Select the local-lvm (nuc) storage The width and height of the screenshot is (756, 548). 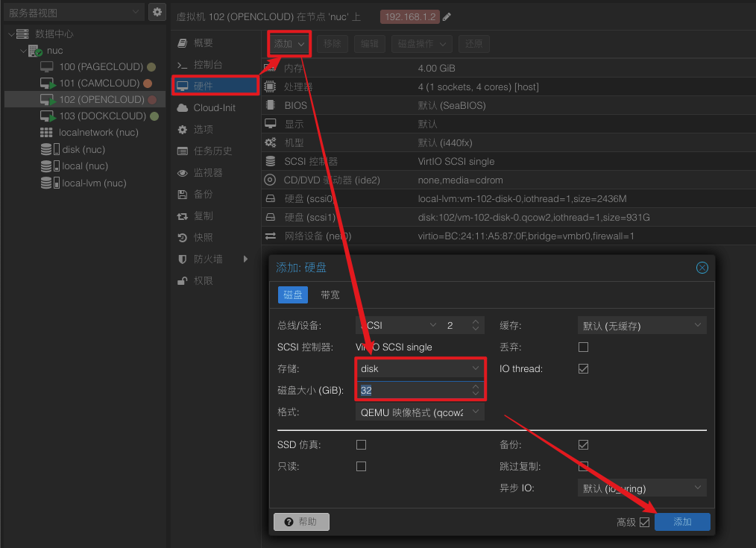[x=94, y=183]
